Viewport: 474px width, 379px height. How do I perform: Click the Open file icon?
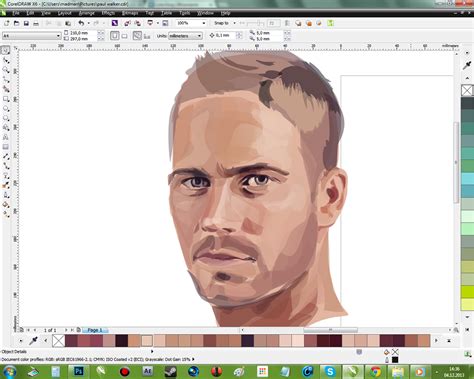(x=16, y=23)
